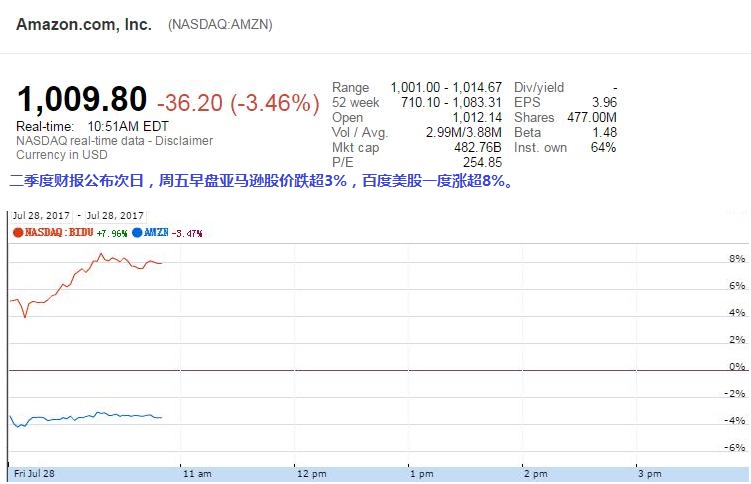Click the BIDU +7.96% change value

pyautogui.click(x=112, y=234)
